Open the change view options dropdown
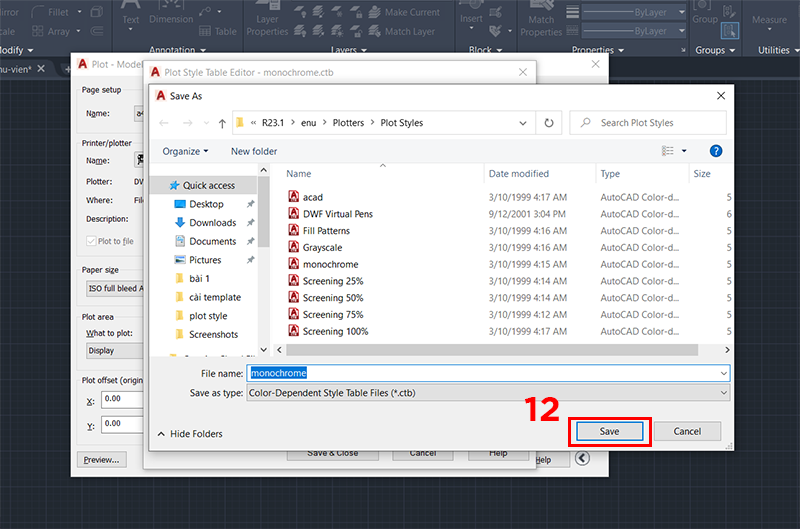 coord(684,151)
